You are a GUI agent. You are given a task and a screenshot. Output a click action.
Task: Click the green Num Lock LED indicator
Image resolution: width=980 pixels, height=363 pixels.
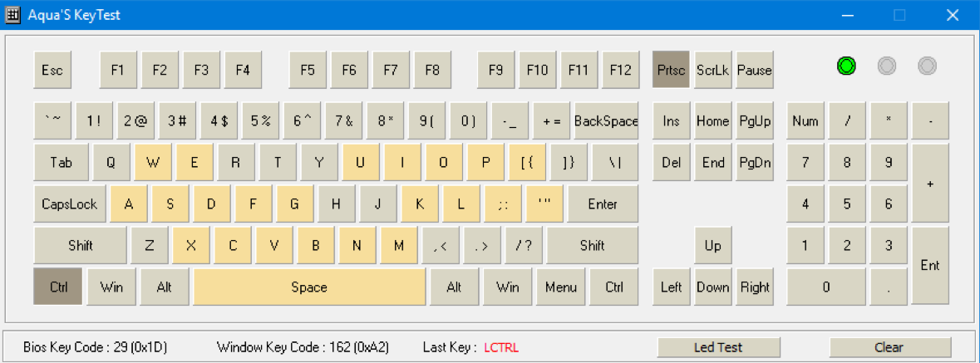pyautogui.click(x=846, y=66)
